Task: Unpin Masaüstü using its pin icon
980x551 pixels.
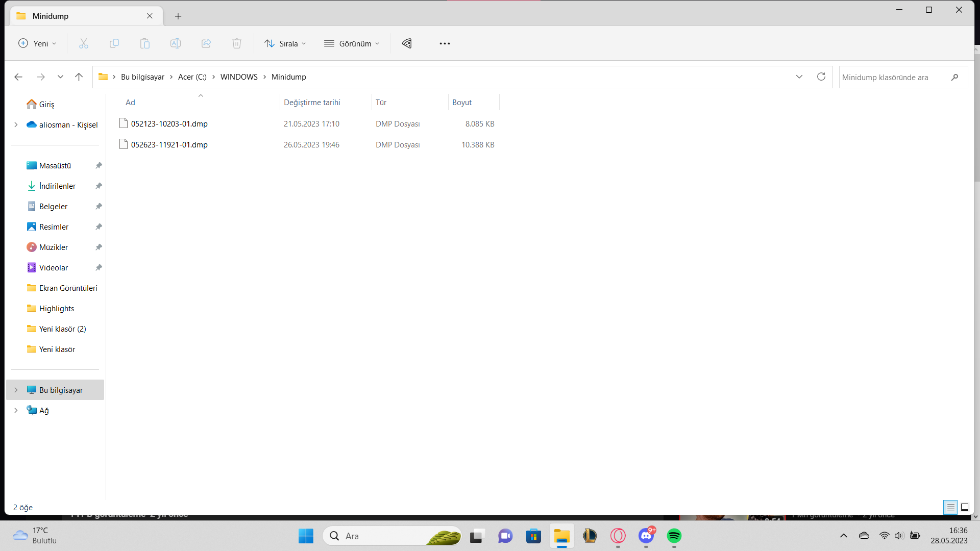Action: click(99, 165)
